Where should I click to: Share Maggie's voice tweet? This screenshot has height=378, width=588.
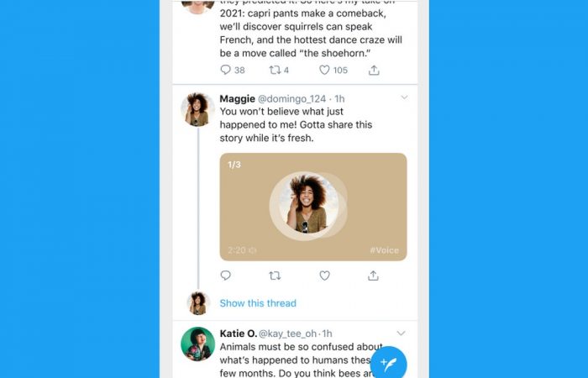tap(373, 276)
